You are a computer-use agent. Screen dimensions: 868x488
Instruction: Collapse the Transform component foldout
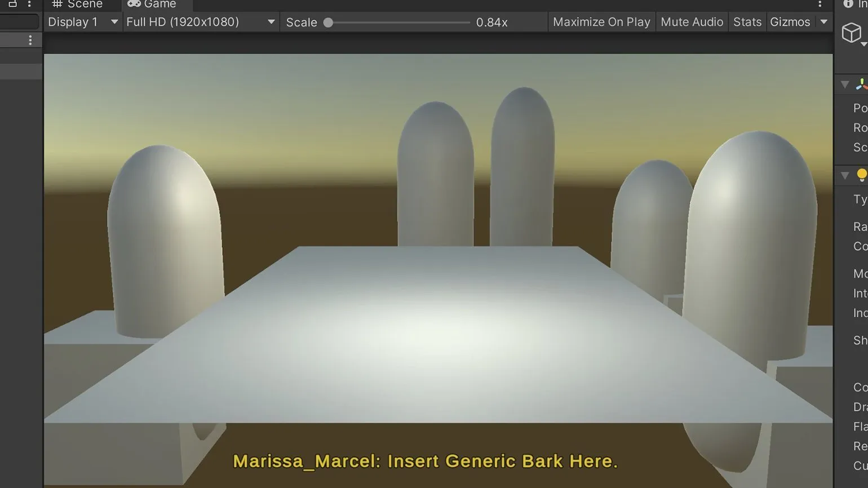(845, 85)
